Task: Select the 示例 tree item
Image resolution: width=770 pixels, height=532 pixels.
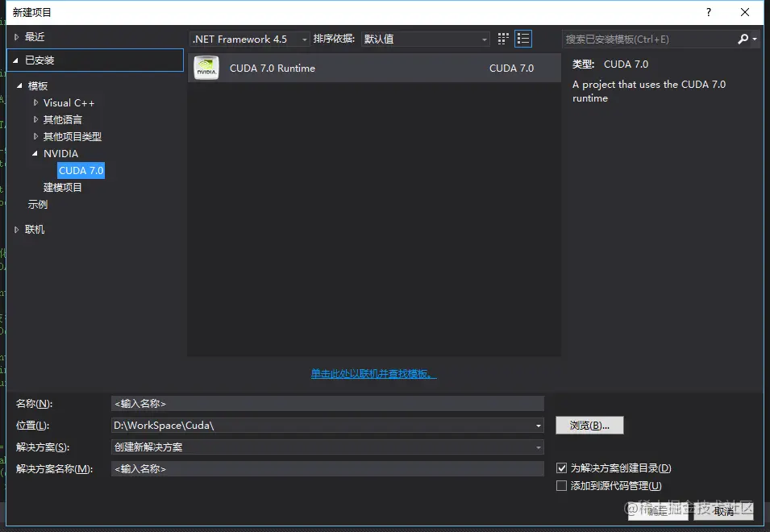Action: pos(38,204)
